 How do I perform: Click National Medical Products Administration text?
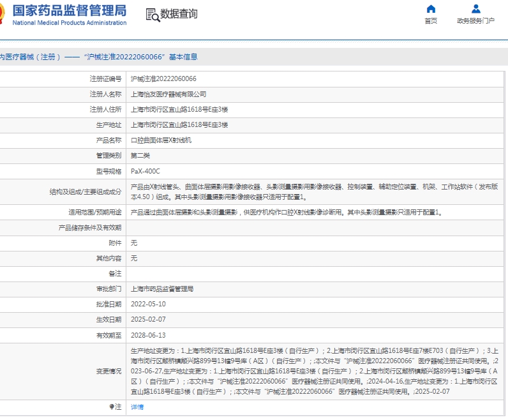[x=70, y=23]
